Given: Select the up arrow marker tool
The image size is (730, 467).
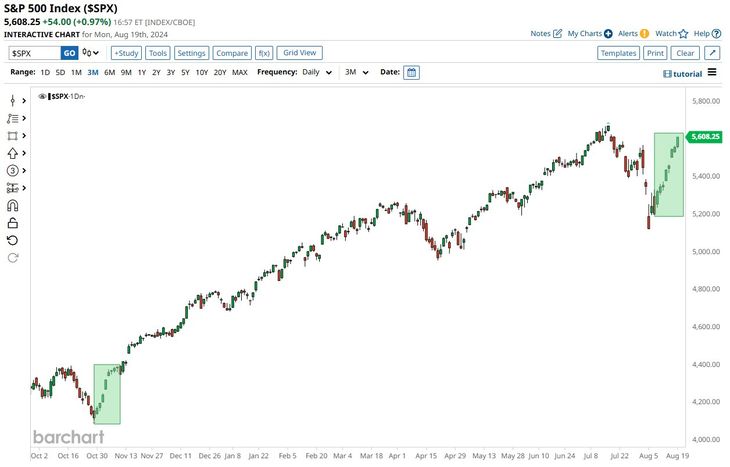Looking at the screenshot, I should [x=13, y=153].
